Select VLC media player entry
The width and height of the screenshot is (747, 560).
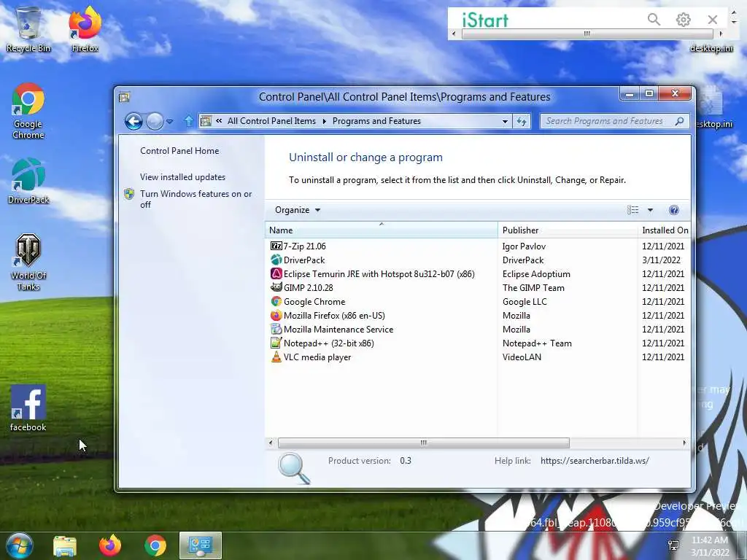[478, 357]
